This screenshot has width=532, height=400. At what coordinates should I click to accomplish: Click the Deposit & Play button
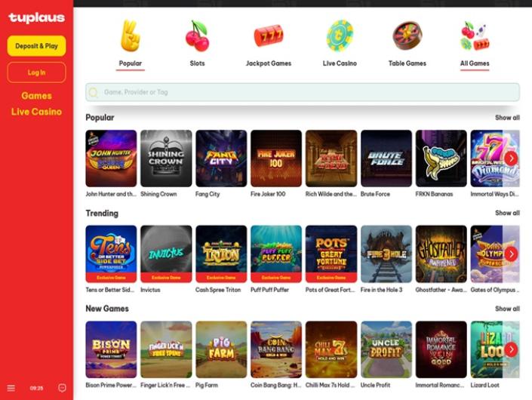pyautogui.click(x=37, y=46)
